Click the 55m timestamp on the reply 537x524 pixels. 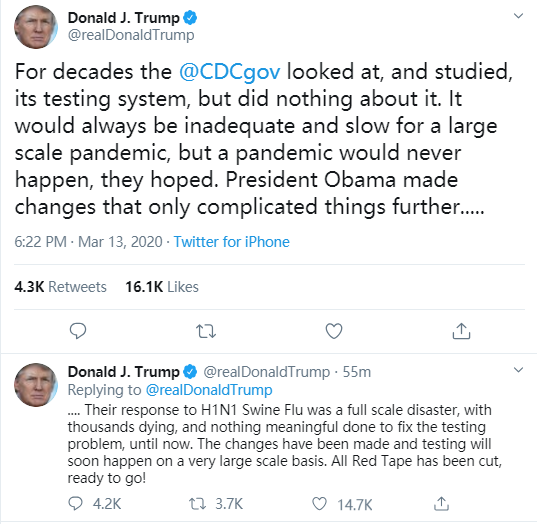tap(357, 372)
